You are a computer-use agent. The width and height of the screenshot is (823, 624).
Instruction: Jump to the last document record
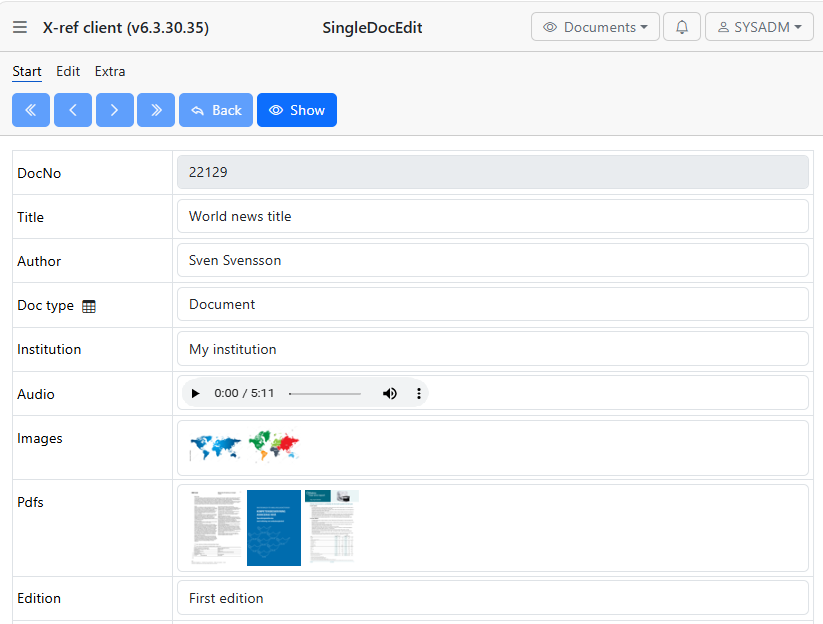[x=156, y=110]
